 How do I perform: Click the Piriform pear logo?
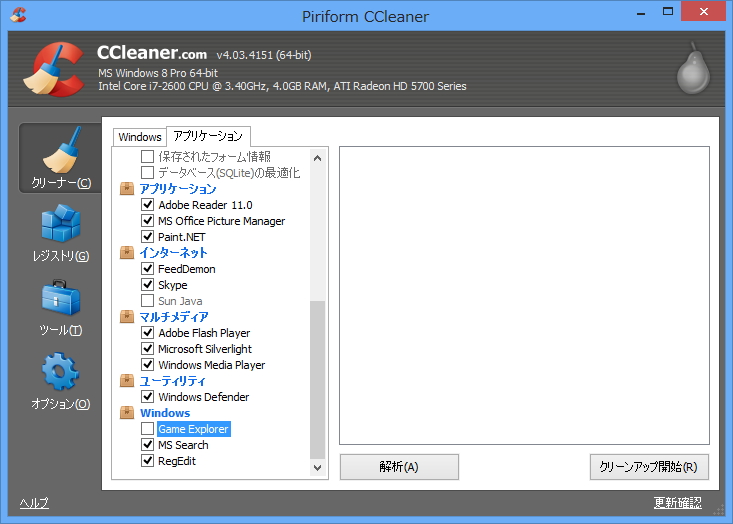tap(693, 69)
